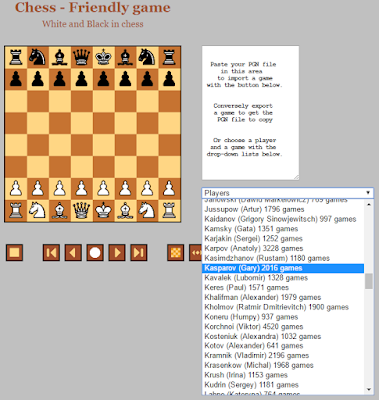This screenshot has width=379, height=400.
Task: Choose Kamsky (Gata) 1351 games
Action: (283, 229)
